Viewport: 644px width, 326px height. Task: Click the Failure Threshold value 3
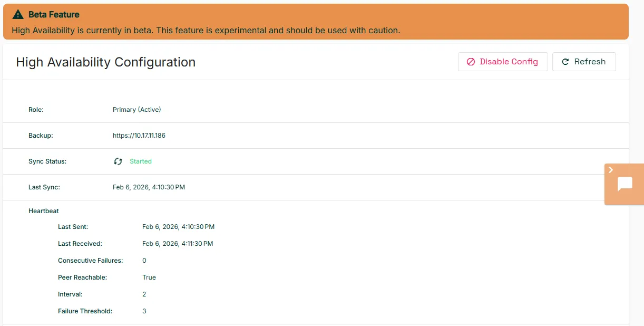(x=144, y=311)
